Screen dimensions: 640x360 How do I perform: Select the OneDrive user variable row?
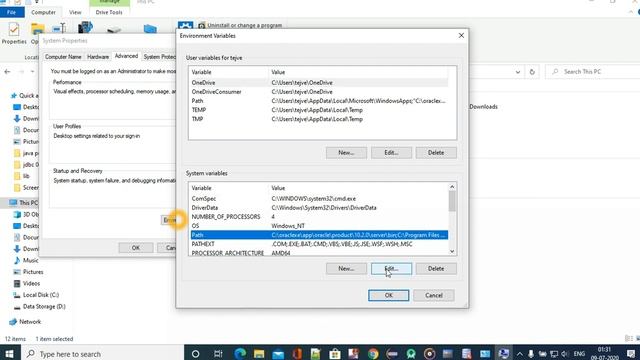point(319,83)
